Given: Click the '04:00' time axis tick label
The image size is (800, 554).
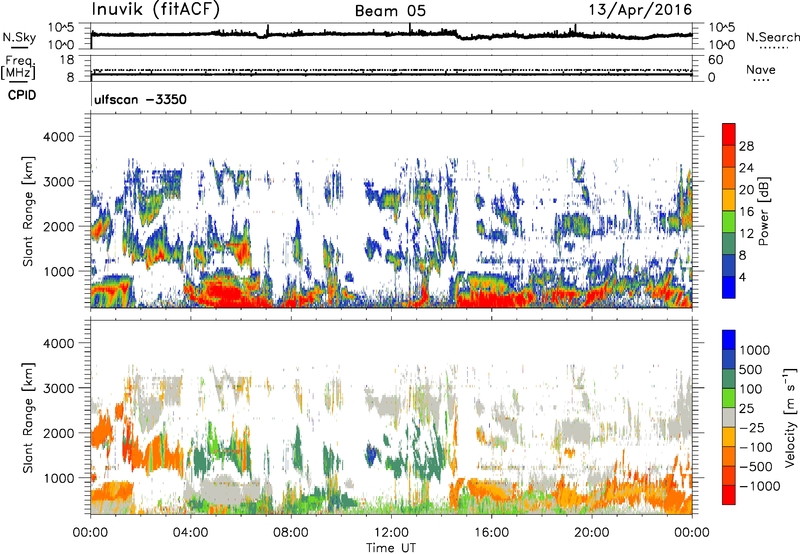Looking at the screenshot, I should point(190,533).
